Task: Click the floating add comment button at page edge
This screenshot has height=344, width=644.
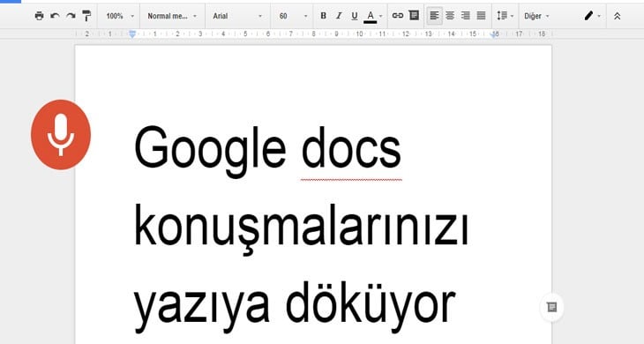Action: pos(551,307)
